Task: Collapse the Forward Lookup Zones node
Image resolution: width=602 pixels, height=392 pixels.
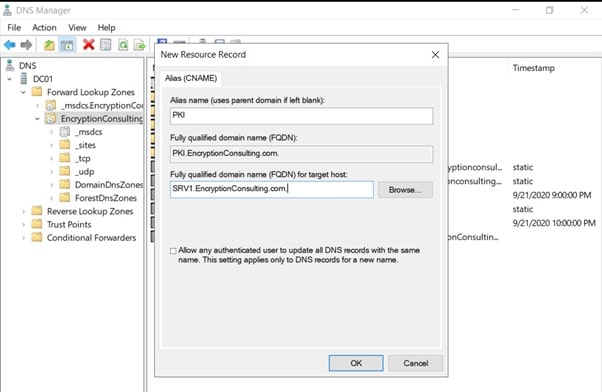Action: (23, 93)
